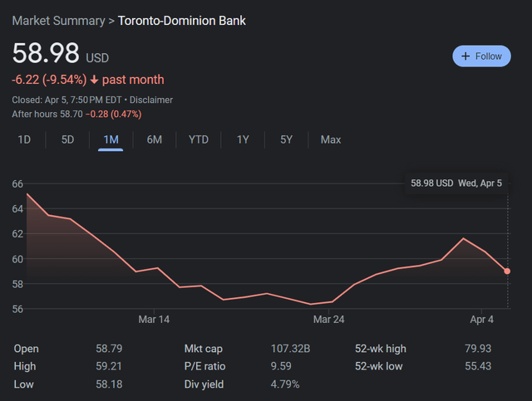Click the 52-wk low value 55.43
Viewport: 532px width, 401px height.
478,366
